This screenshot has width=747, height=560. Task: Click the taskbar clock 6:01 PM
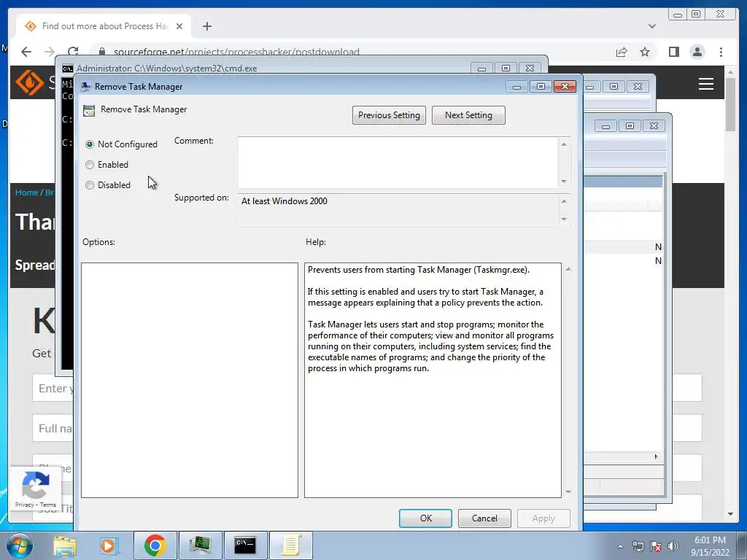pos(710,540)
